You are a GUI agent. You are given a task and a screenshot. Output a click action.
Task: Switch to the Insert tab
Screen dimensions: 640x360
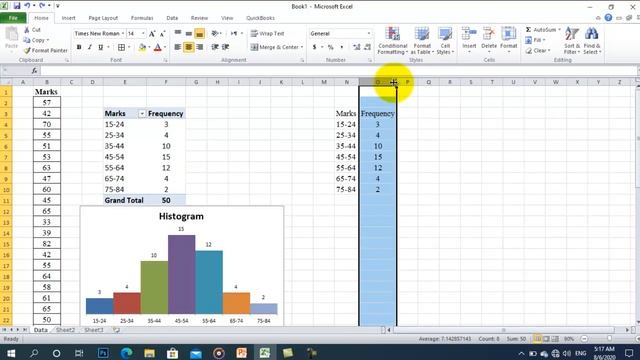68,18
